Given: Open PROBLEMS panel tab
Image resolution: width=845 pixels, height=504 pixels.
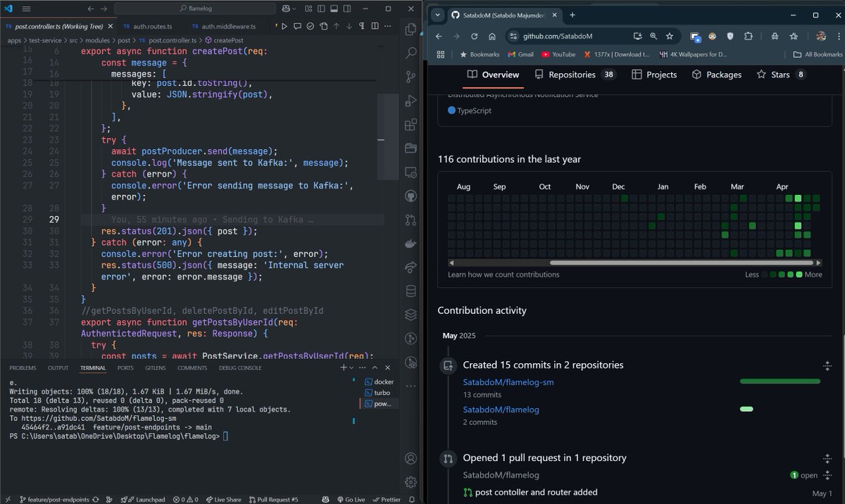Looking at the screenshot, I should (x=23, y=367).
